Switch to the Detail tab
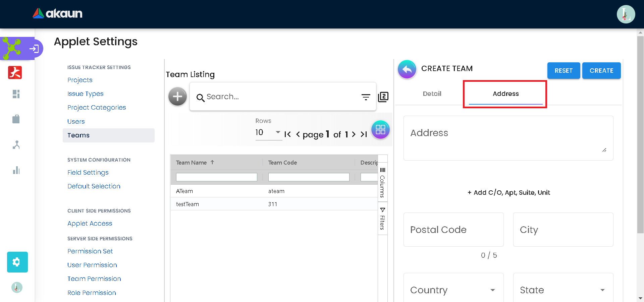The width and height of the screenshot is (644, 302). (432, 94)
